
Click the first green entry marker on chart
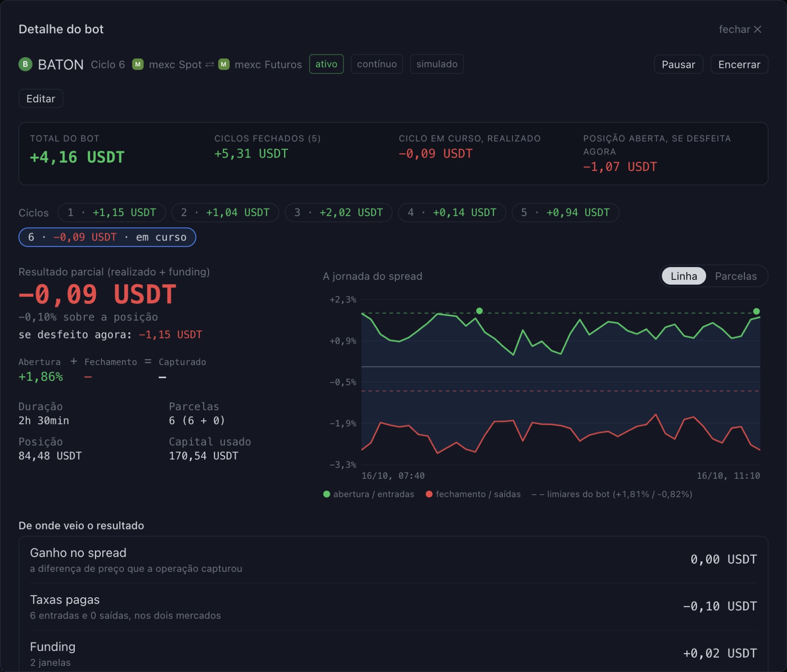point(480,311)
